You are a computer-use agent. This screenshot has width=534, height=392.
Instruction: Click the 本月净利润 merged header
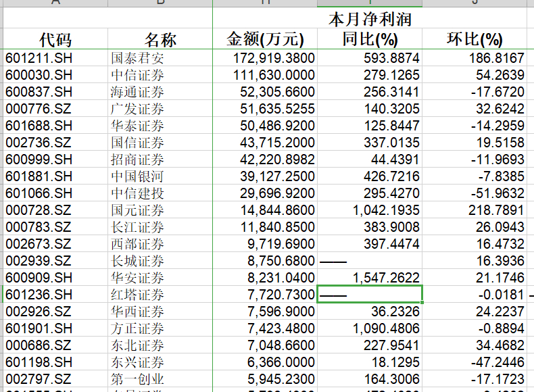coord(370,19)
